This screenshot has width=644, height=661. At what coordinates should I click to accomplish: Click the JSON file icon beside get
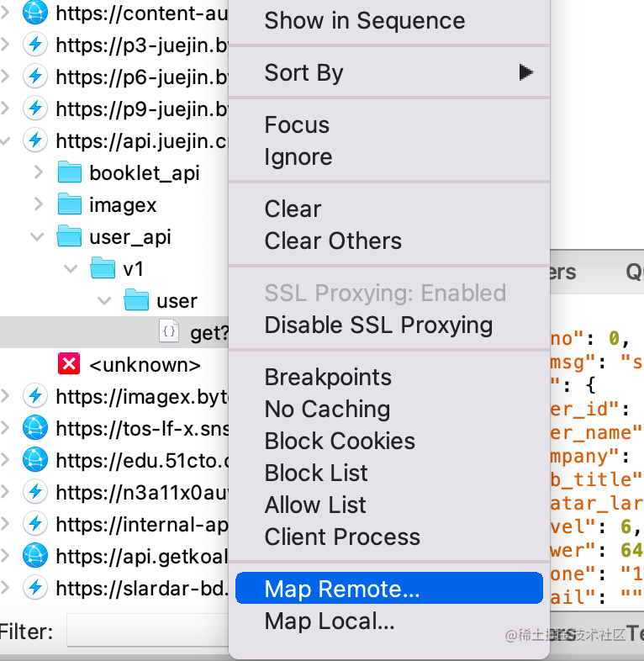[169, 332]
